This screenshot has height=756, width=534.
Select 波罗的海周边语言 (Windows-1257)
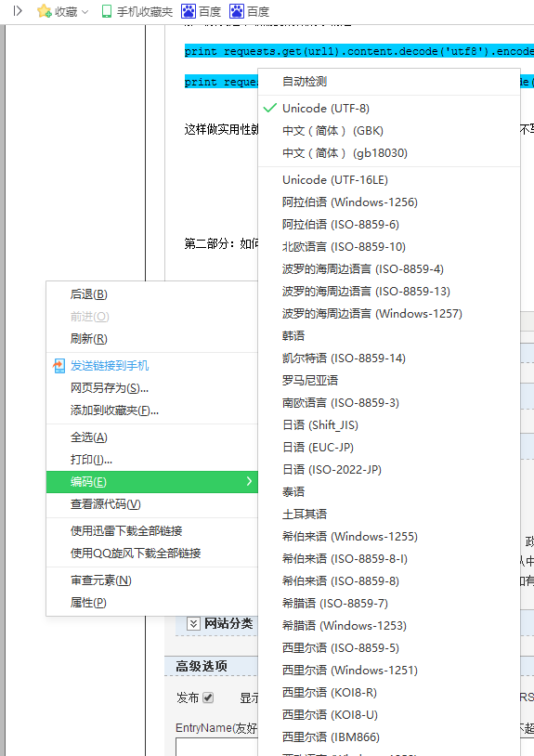pos(389,313)
